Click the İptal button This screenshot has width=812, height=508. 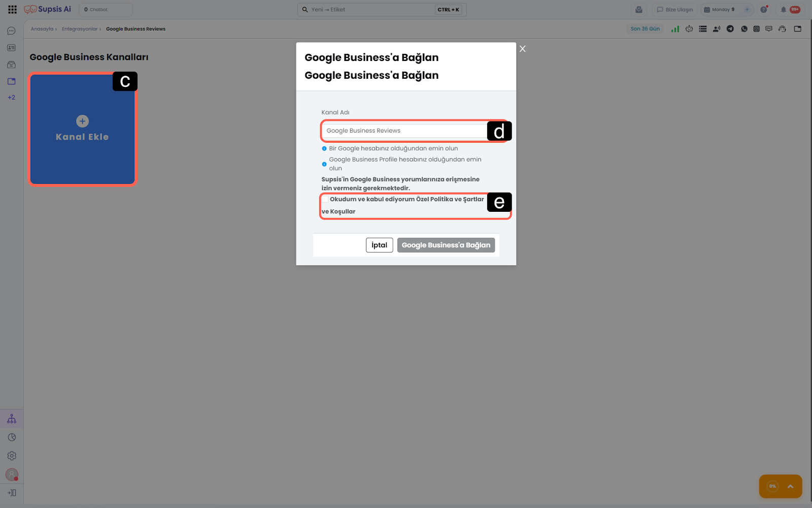click(379, 245)
